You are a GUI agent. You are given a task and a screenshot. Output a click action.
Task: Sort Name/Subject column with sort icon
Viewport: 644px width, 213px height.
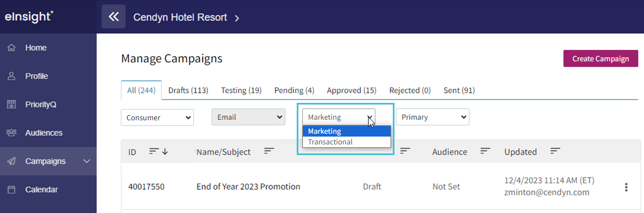269,151
